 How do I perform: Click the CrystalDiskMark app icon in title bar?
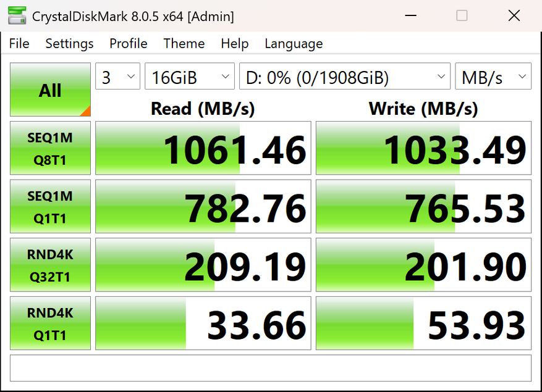[17, 15]
